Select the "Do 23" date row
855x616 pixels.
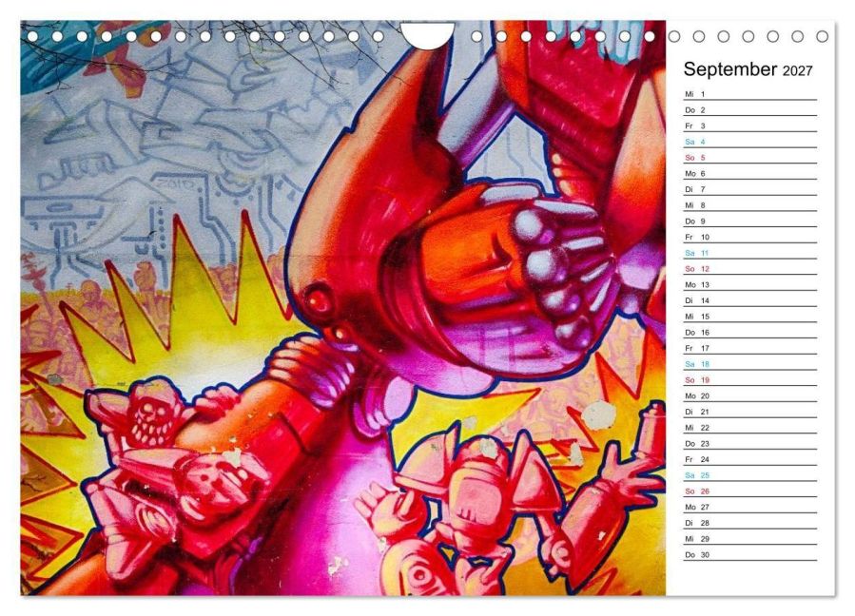pos(750,443)
